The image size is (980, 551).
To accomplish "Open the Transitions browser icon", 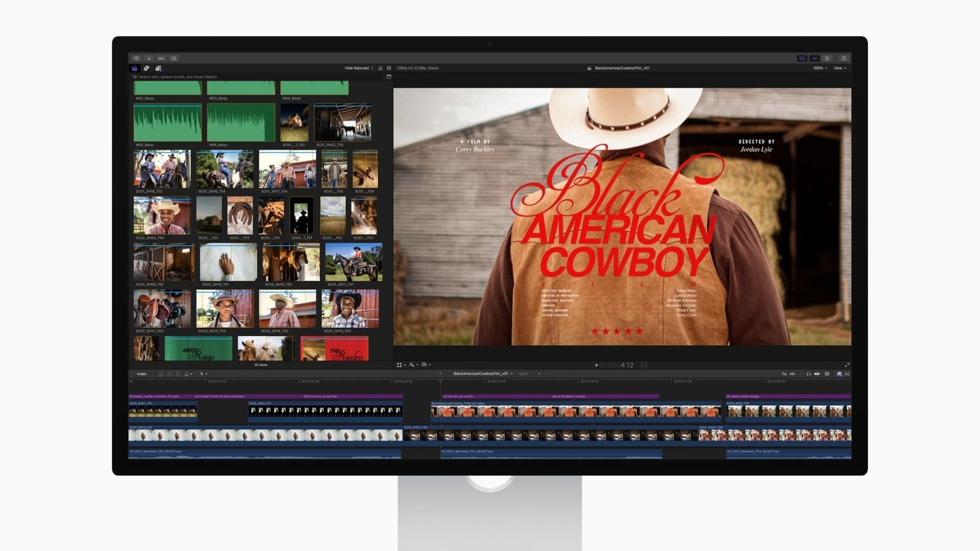I will (x=847, y=373).
